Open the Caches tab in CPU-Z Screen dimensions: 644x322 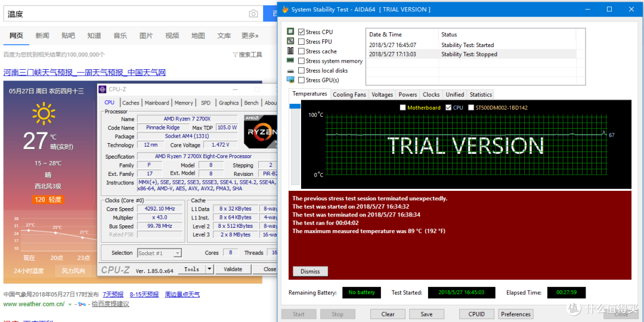pos(131,103)
